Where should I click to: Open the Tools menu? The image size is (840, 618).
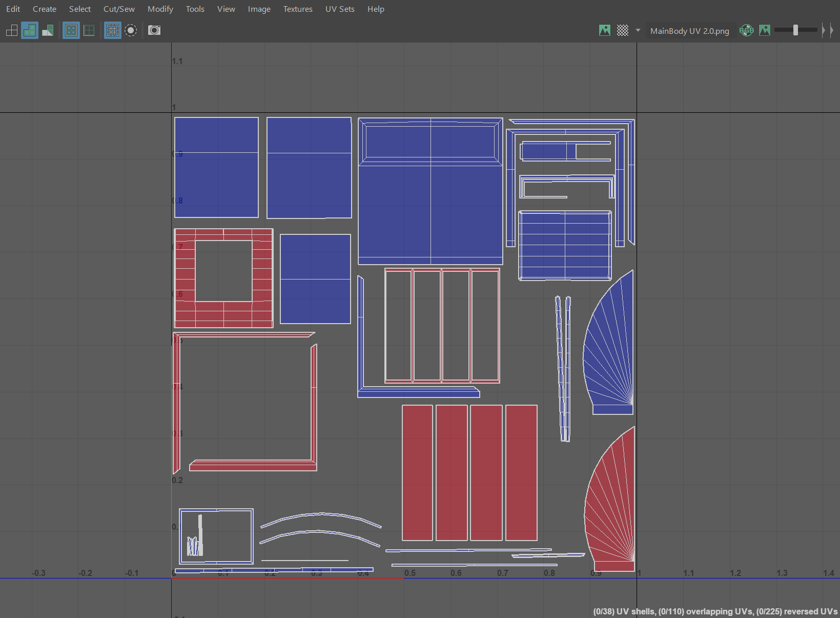(x=195, y=9)
